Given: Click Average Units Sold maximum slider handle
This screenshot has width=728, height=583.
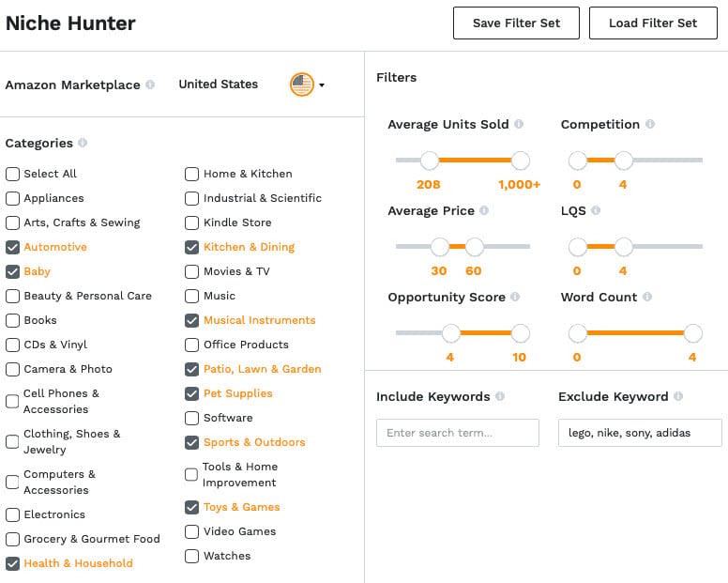Looking at the screenshot, I should click(521, 161).
